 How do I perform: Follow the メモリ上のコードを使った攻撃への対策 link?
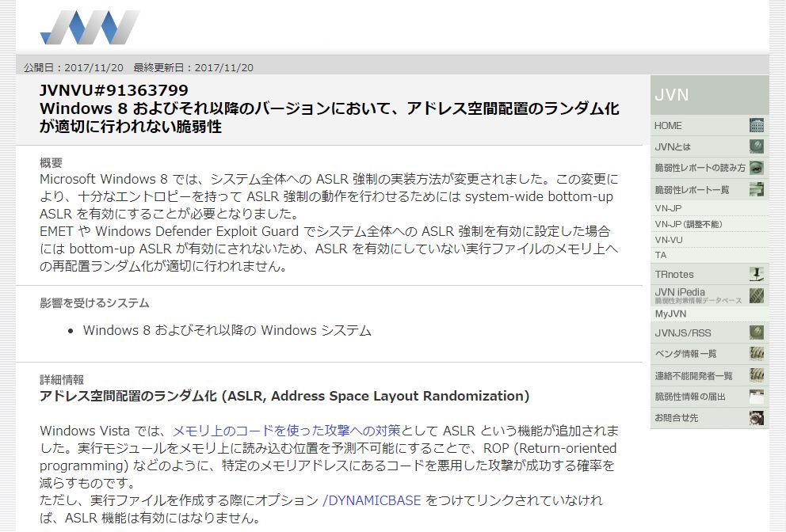click(287, 431)
